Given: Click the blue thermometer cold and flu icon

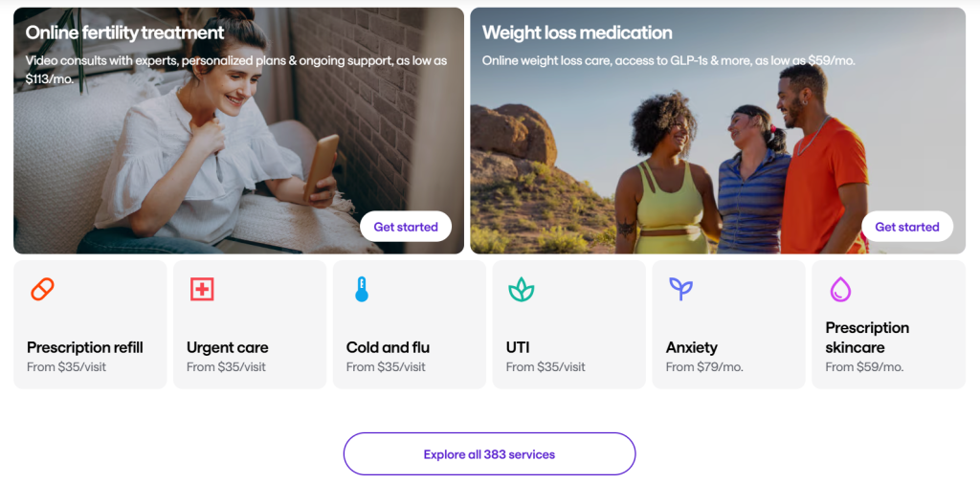Looking at the screenshot, I should point(362,289).
